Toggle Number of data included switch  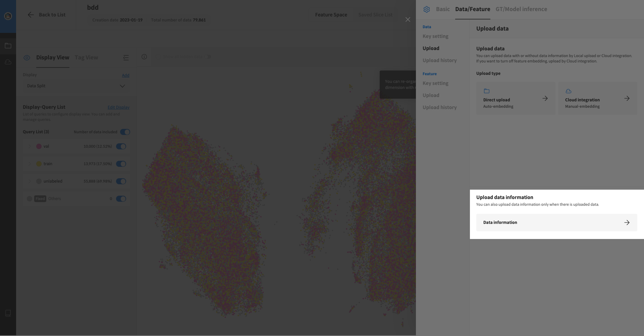pyautogui.click(x=125, y=132)
